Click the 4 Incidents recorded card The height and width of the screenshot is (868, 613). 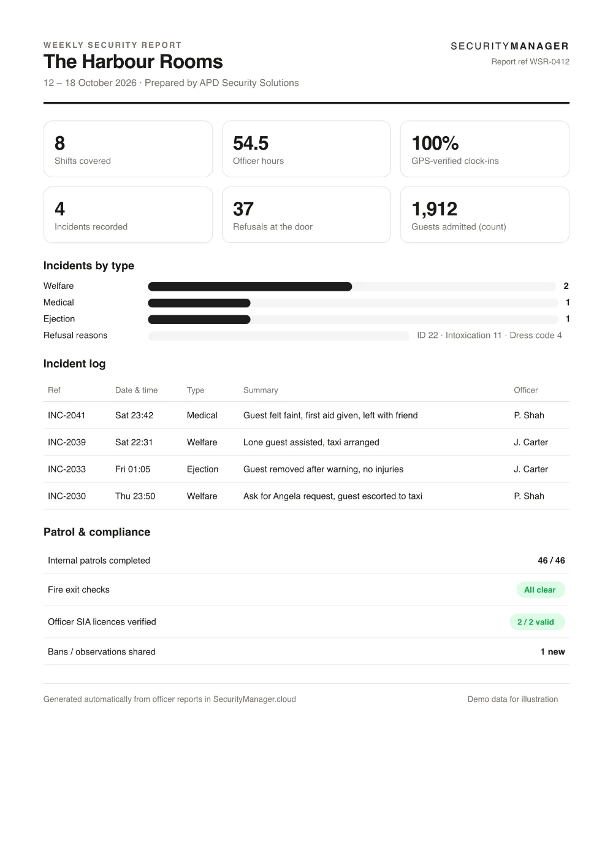(128, 215)
